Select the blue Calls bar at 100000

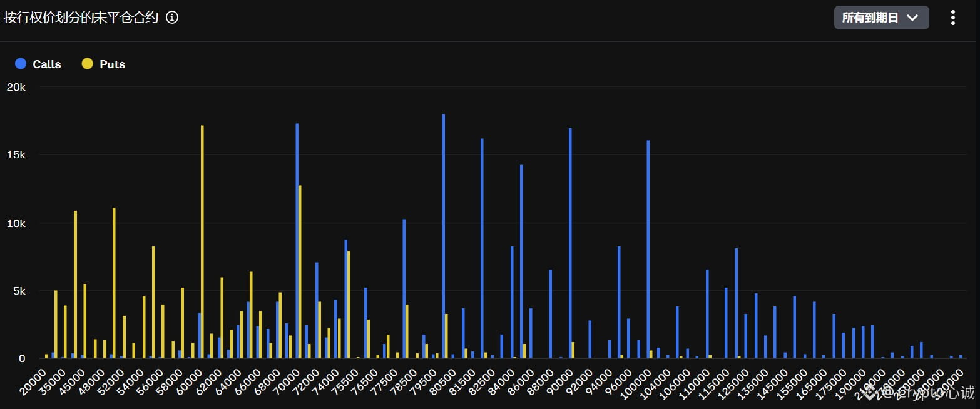(x=648, y=250)
